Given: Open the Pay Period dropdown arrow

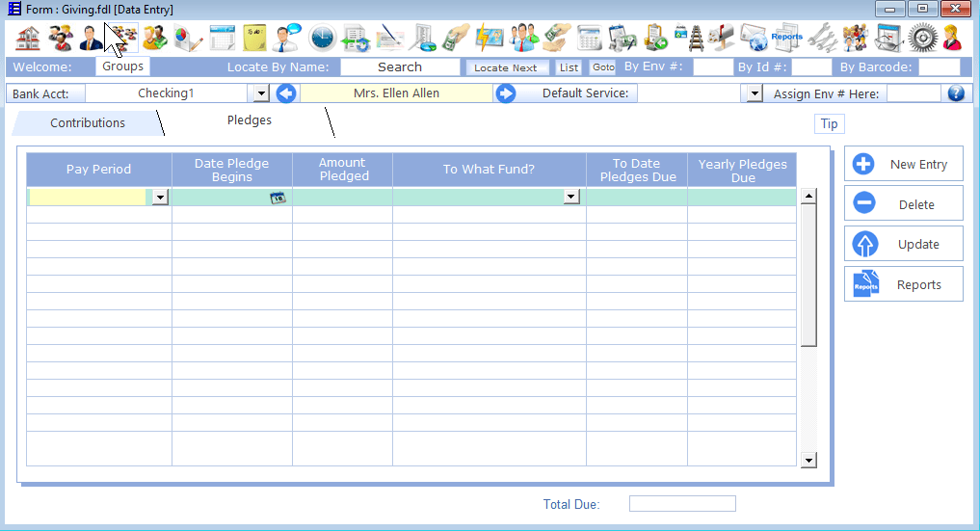Looking at the screenshot, I should coord(161,198).
